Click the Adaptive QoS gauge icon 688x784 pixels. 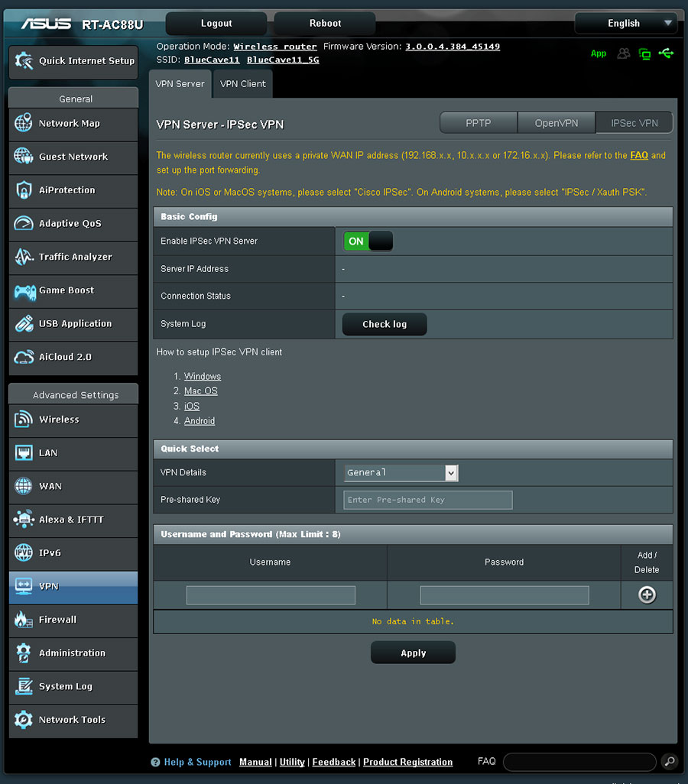(24, 223)
